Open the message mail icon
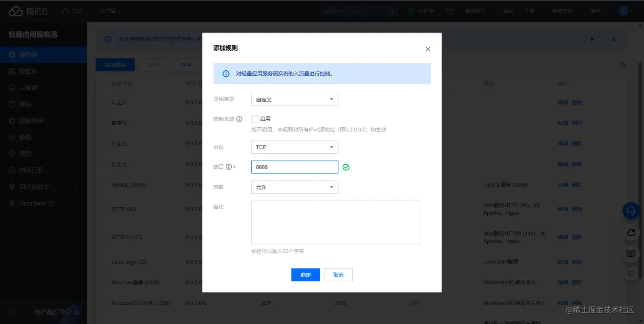Viewport: 644px width, 324px height. (x=449, y=11)
